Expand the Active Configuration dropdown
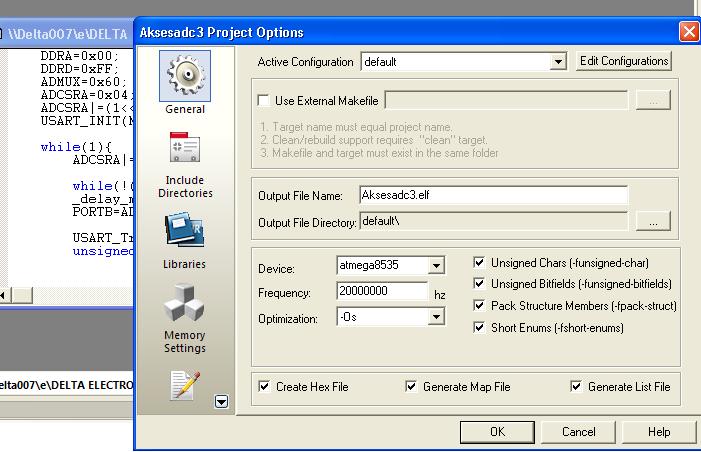The height and width of the screenshot is (452, 701). pos(558,62)
